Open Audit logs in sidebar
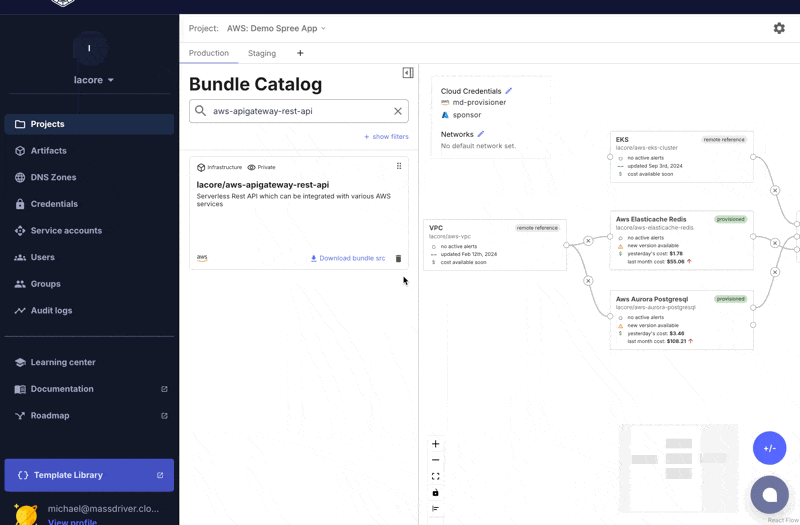800x525 pixels. 51,311
